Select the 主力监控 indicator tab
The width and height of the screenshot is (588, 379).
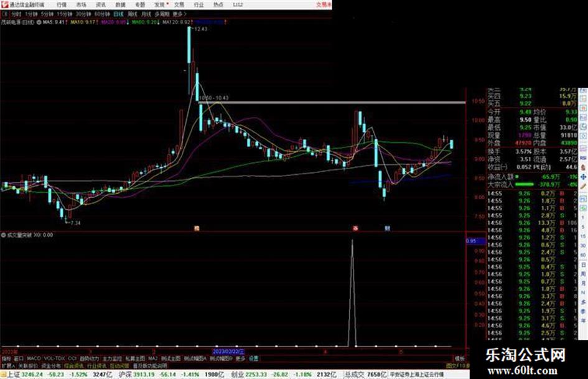(x=112, y=358)
